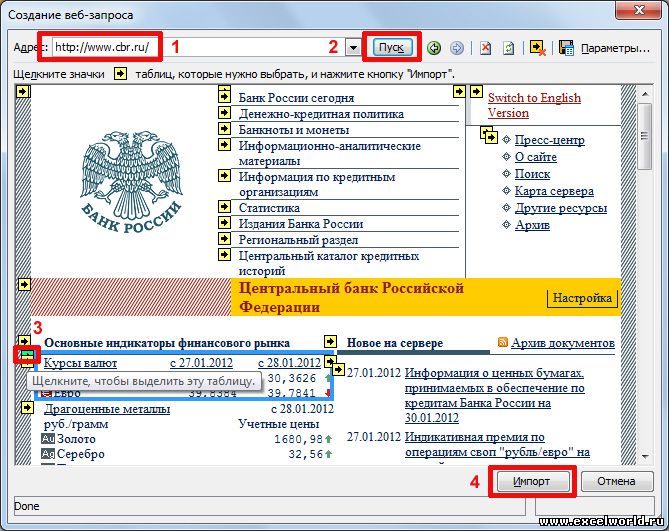Click the Hide table selection icons button
This screenshot has height=531, width=669.
click(537, 48)
